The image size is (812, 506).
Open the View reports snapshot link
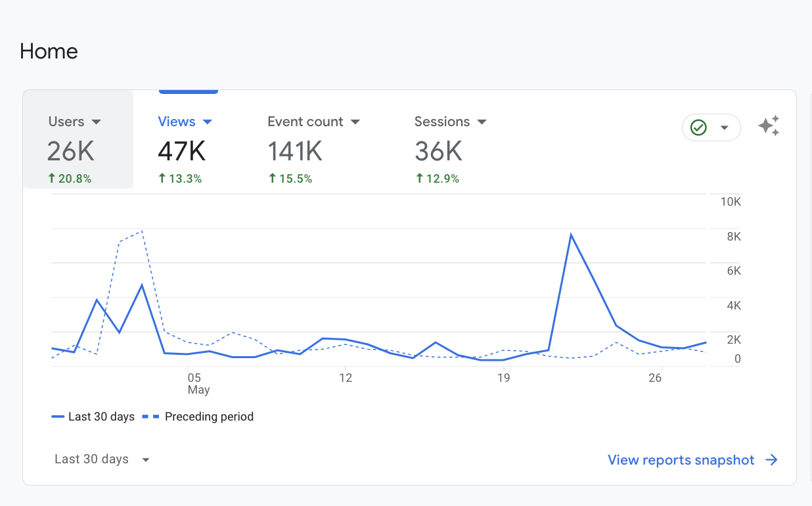point(681,460)
